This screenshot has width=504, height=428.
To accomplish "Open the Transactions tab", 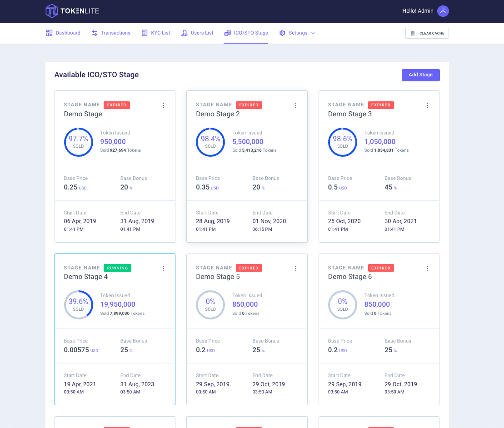I will tap(111, 33).
